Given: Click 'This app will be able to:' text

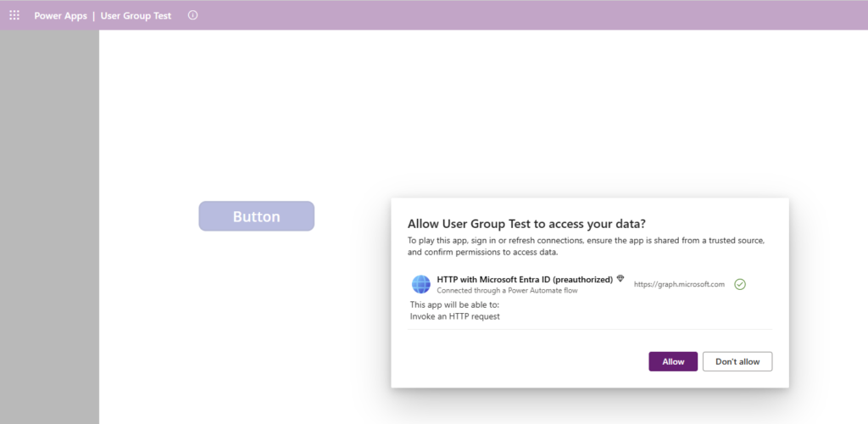Looking at the screenshot, I should [454, 305].
